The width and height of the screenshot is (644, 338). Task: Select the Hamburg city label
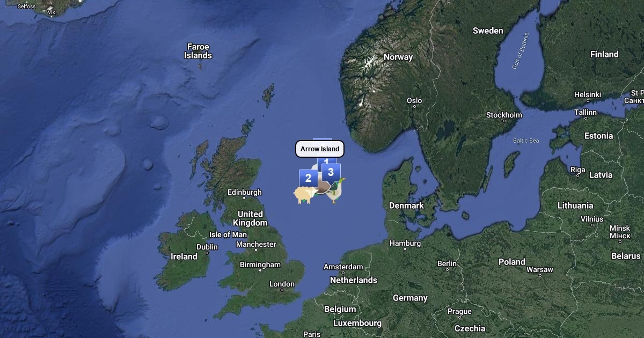[x=405, y=243]
